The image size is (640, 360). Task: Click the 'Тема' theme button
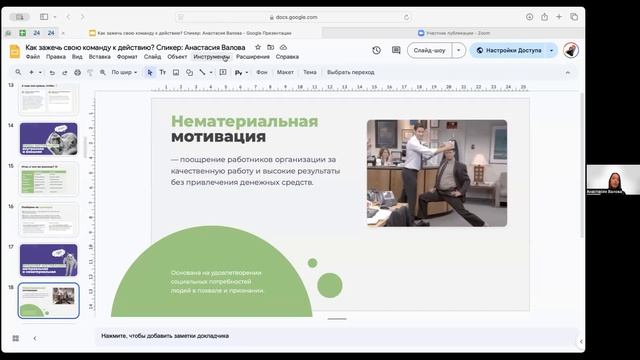pos(310,72)
